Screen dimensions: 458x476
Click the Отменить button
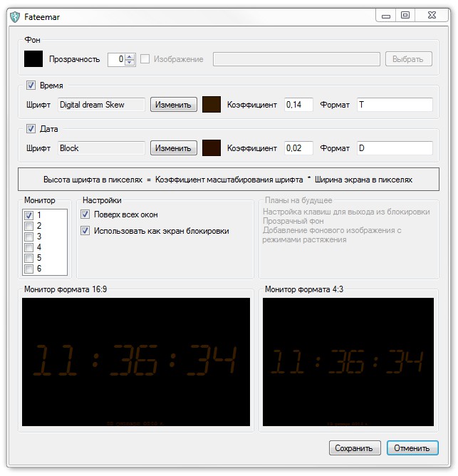tap(412, 448)
